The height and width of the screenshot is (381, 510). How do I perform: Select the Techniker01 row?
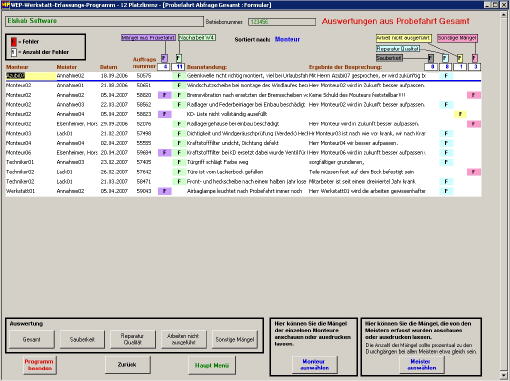(243, 162)
